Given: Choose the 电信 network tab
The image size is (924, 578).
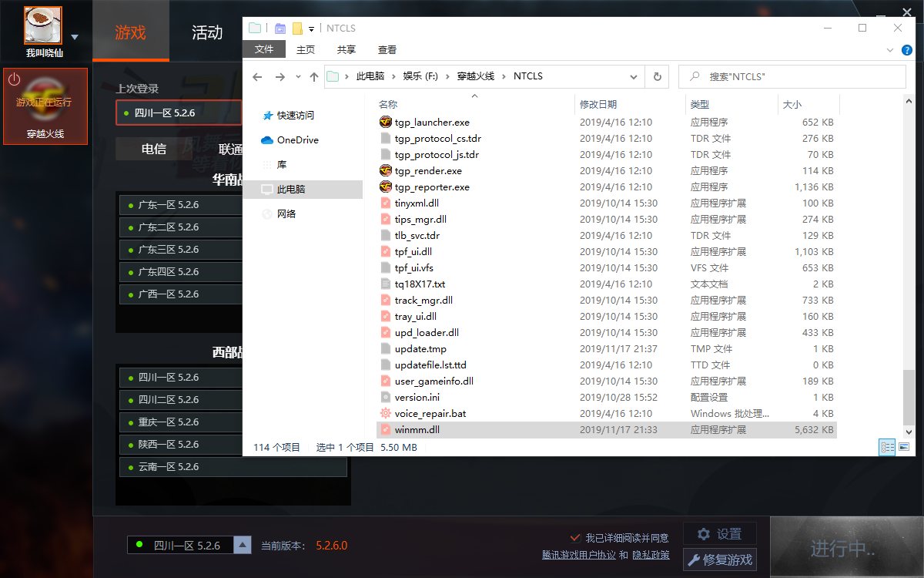Looking at the screenshot, I should click(x=154, y=149).
